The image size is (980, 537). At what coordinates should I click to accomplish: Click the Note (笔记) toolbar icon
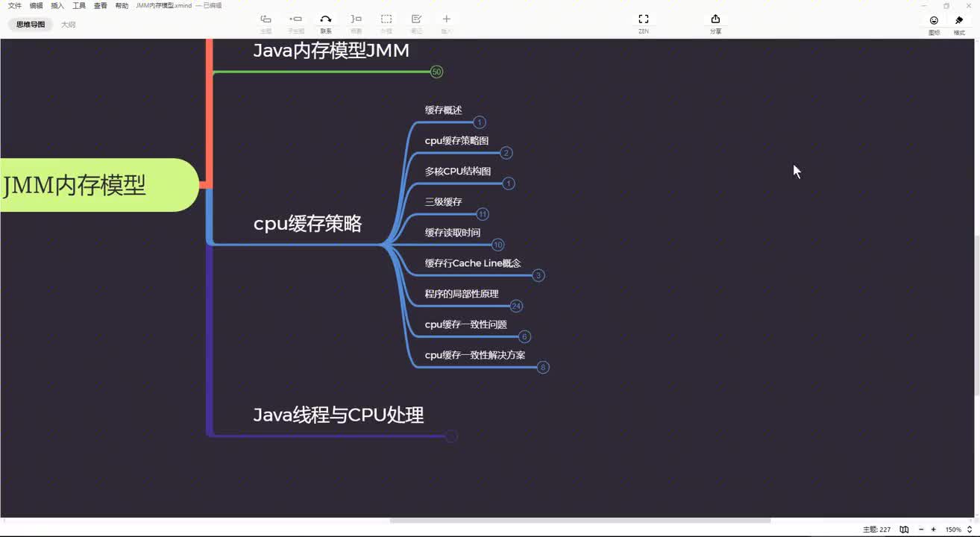(x=416, y=19)
